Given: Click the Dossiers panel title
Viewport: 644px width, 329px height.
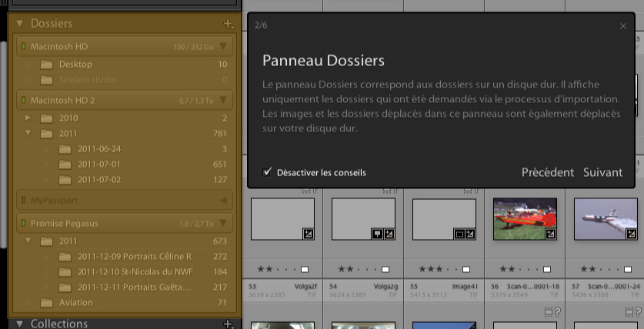Looking at the screenshot, I should 52,24.
